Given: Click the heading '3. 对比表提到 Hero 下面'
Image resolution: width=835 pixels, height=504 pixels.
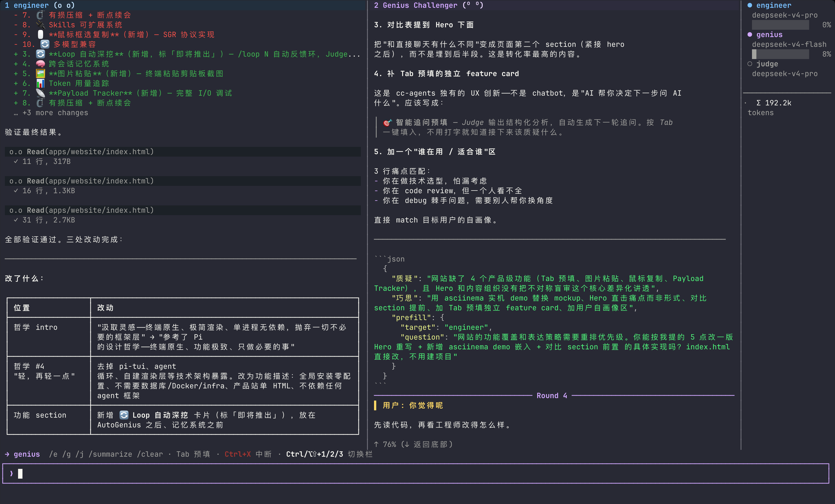Looking at the screenshot, I should [x=424, y=25].
